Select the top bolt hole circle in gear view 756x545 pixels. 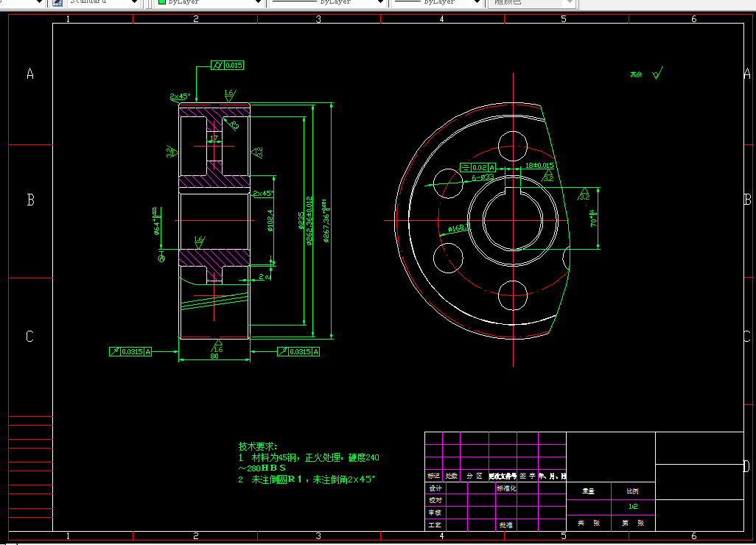(513, 146)
